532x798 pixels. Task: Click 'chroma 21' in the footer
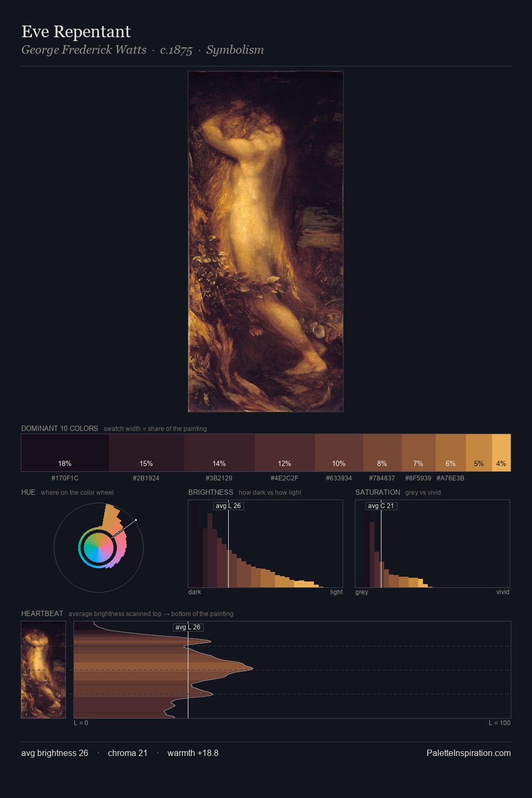(x=128, y=753)
